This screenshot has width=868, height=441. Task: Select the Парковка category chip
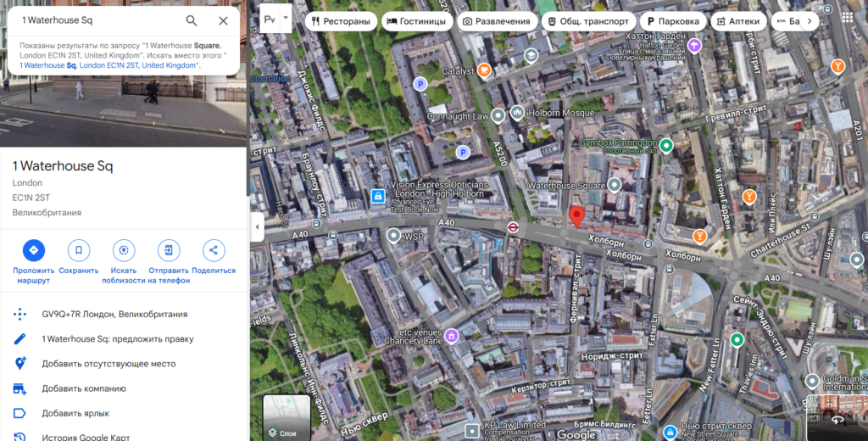coord(674,21)
